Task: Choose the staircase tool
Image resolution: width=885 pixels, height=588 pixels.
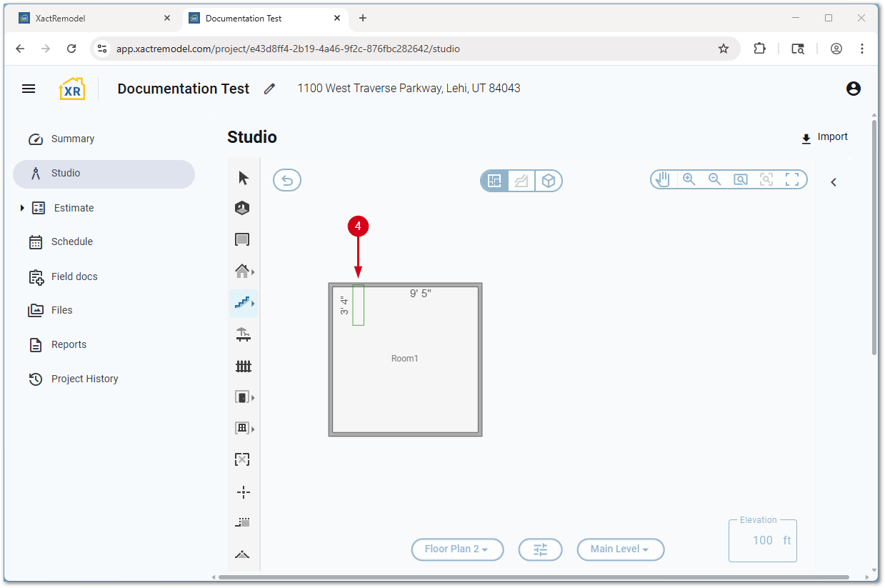Action: coord(242,303)
